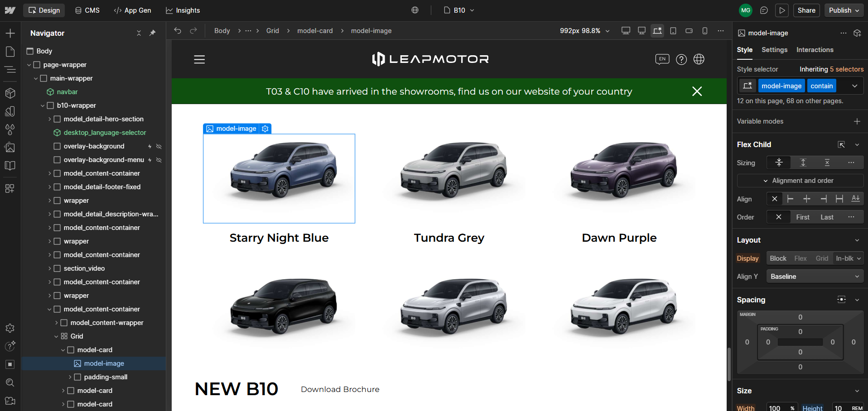The width and height of the screenshot is (868, 411).
Task: Toggle visibility of overlay-background-menu
Action: click(x=159, y=160)
